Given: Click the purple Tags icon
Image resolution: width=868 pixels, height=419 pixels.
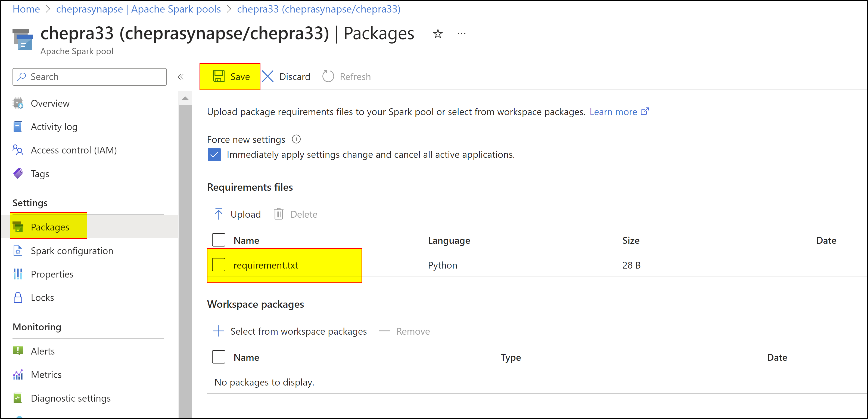Looking at the screenshot, I should point(18,173).
